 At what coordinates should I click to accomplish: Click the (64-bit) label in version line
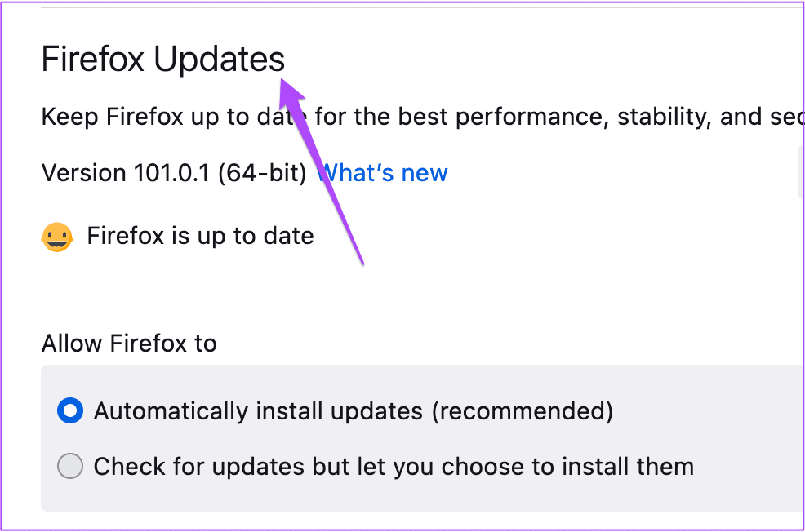click(262, 173)
